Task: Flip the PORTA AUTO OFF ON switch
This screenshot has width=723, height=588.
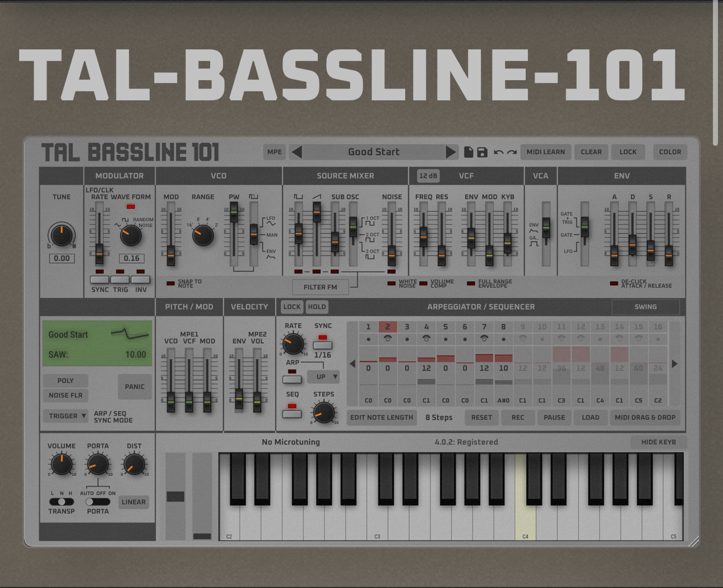Action: point(98,502)
